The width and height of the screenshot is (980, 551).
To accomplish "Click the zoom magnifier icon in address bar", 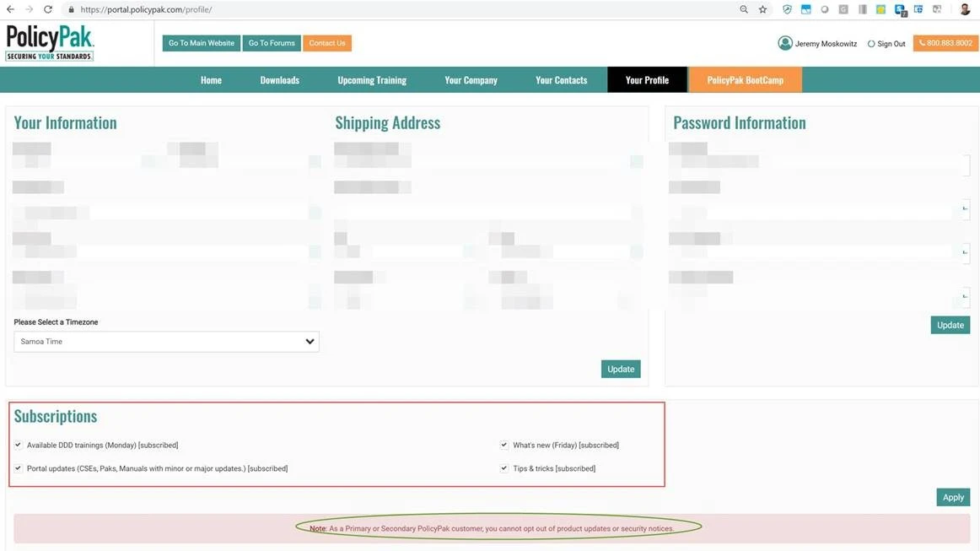I will [743, 9].
